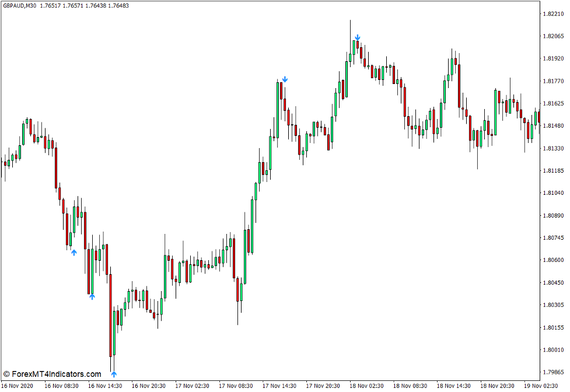The width and height of the screenshot is (570, 392).
Task: Click the sell arrow near the chart's highest peak
Action: 358,37
